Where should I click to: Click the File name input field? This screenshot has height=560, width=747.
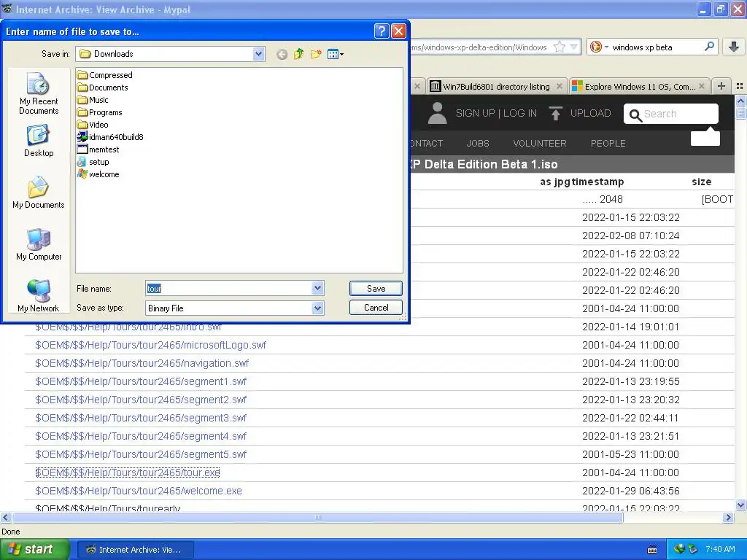(228, 288)
